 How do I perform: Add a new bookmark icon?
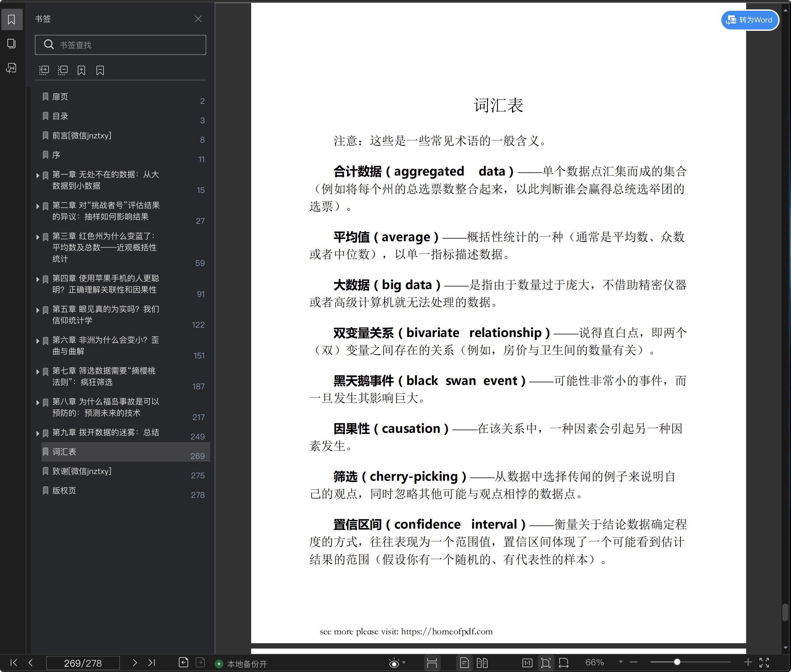[81, 70]
